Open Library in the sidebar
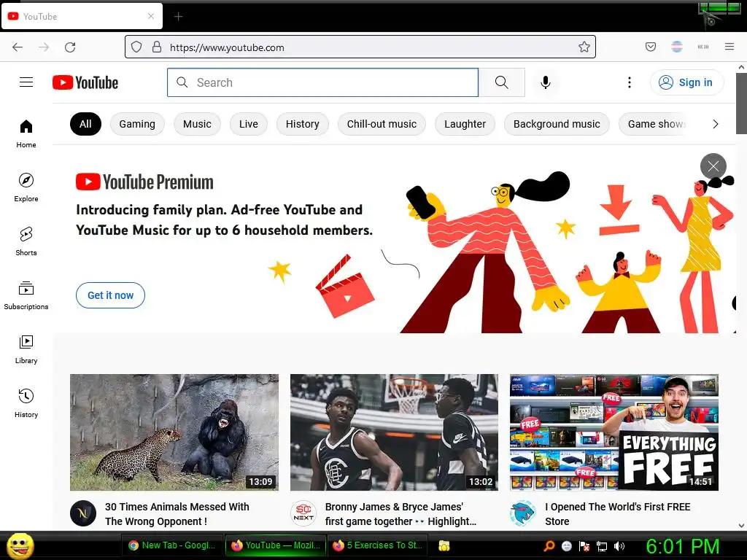The height and width of the screenshot is (560, 747). [x=26, y=349]
